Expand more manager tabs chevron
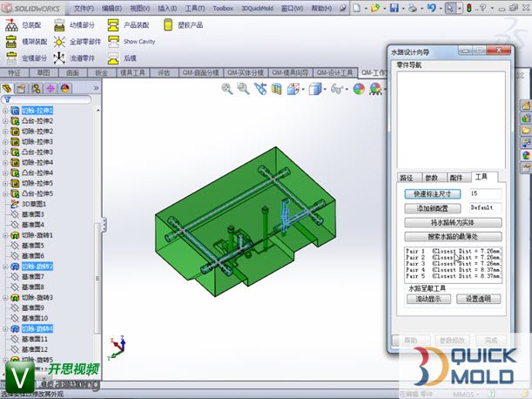 click(x=96, y=88)
